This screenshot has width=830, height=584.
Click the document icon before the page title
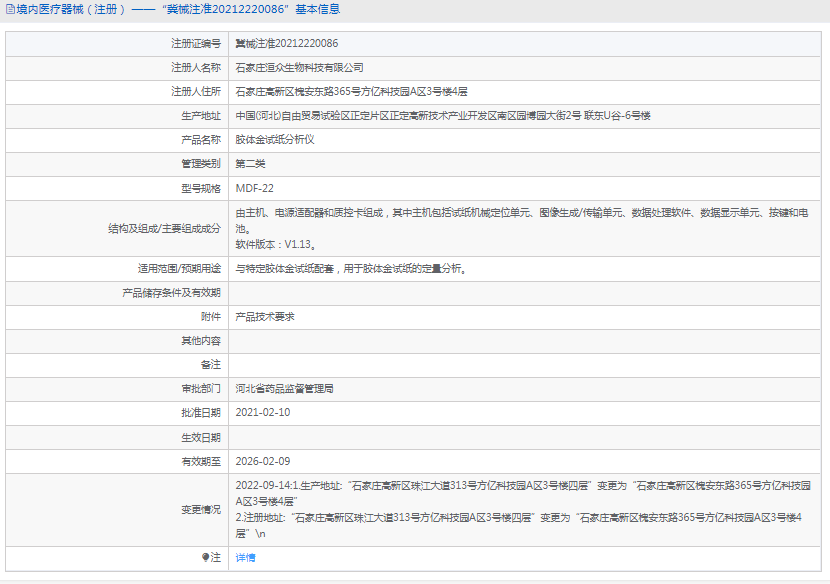[x=10, y=10]
